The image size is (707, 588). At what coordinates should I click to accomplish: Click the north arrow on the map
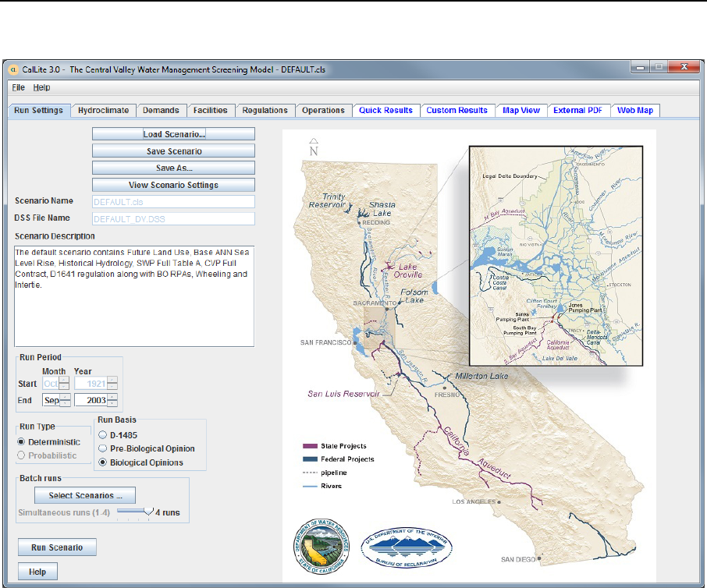point(314,147)
